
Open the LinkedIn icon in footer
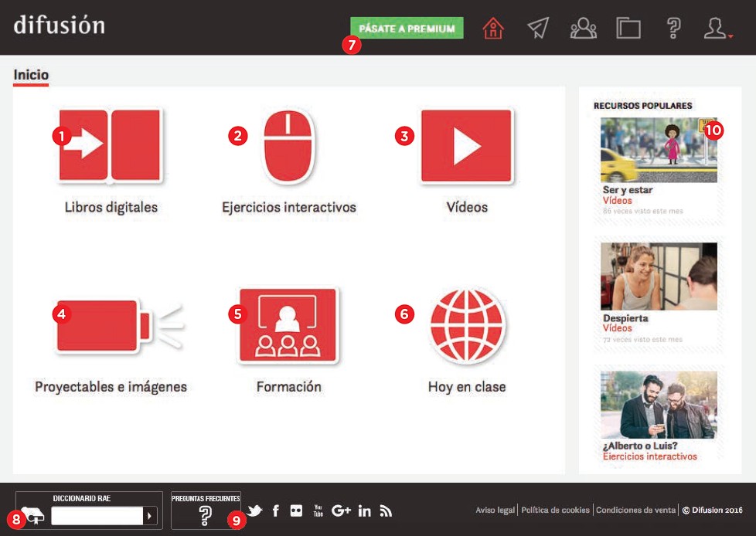click(x=365, y=511)
